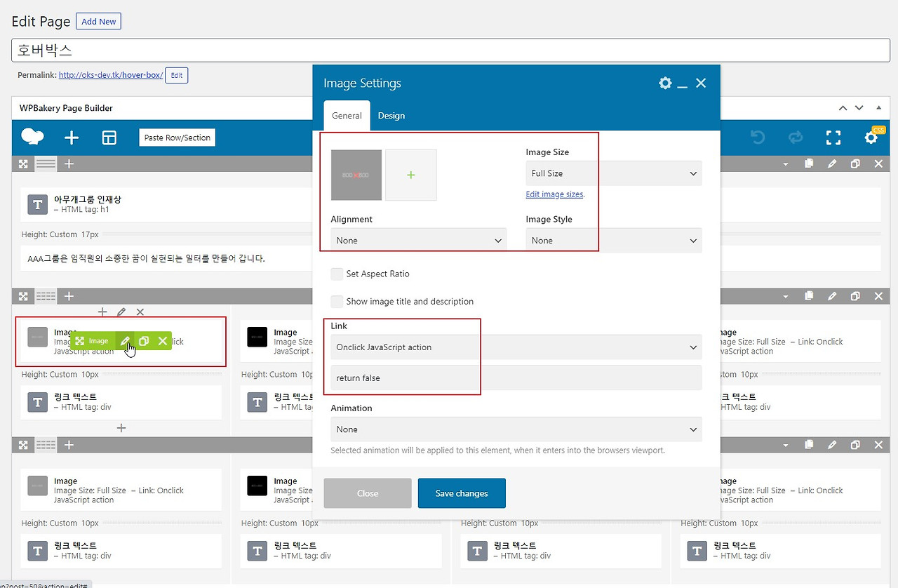Image resolution: width=898 pixels, height=588 pixels.
Task: Open column layout icon of 아무개그룹 인재상 row
Action: coord(46,163)
